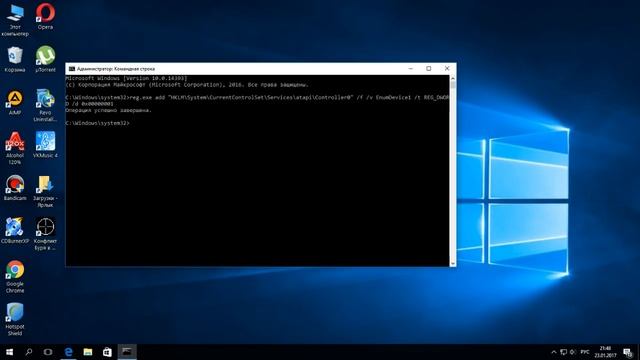Minimize the command prompt window

tap(411, 69)
